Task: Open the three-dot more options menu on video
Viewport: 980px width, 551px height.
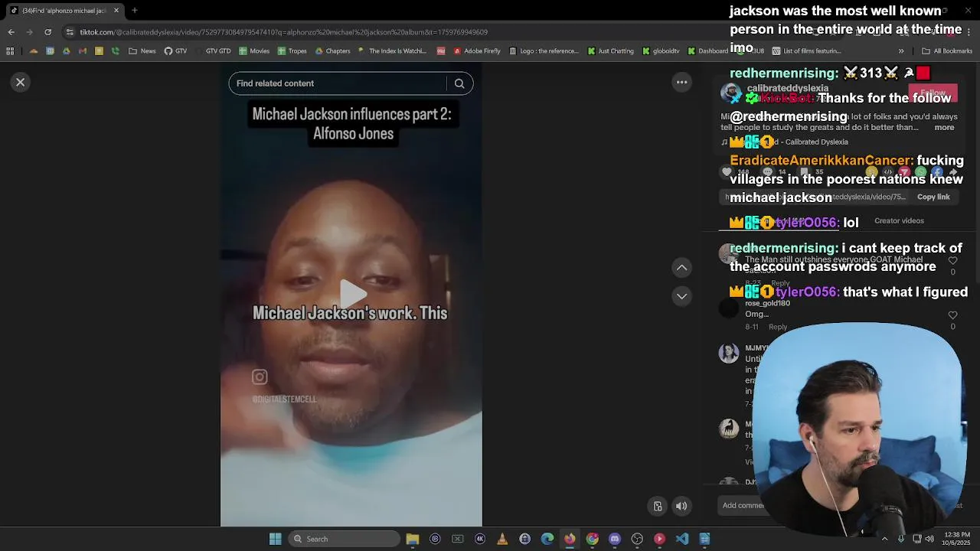Action: click(x=681, y=82)
